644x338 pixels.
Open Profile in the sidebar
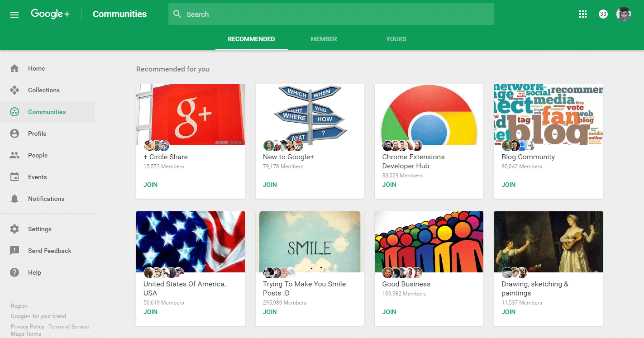(x=48, y=133)
